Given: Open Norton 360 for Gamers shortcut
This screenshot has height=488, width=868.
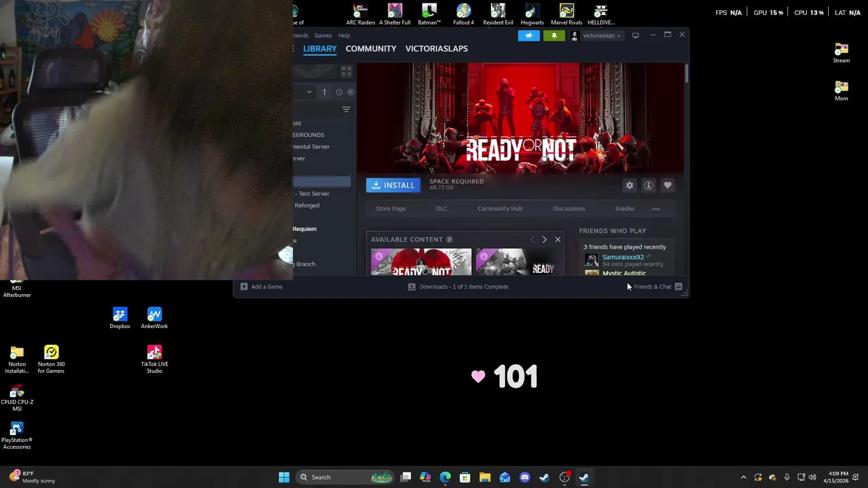Looking at the screenshot, I should tap(51, 360).
